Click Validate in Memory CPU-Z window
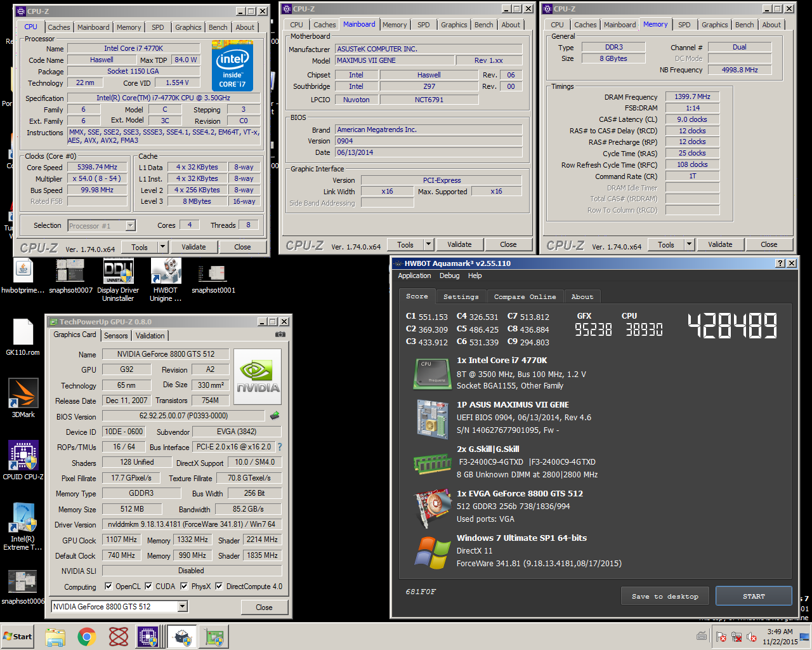812x650 pixels. pyautogui.click(x=720, y=244)
